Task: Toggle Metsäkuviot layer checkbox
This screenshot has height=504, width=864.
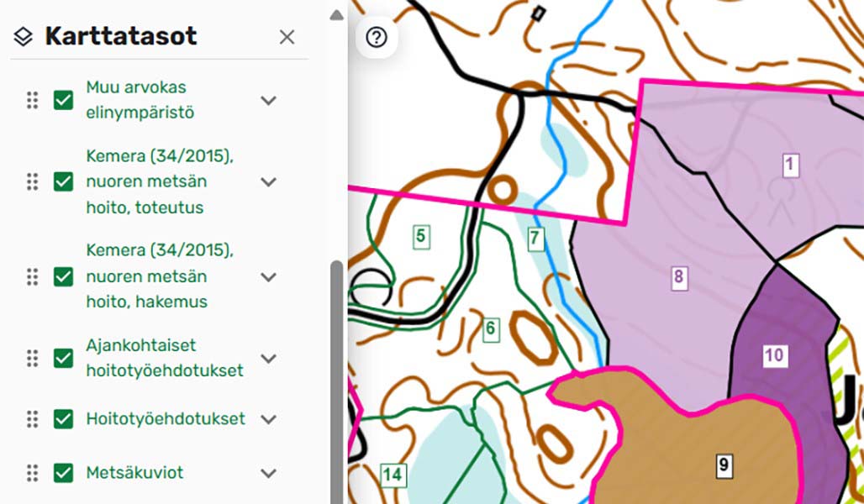Action: click(x=63, y=473)
